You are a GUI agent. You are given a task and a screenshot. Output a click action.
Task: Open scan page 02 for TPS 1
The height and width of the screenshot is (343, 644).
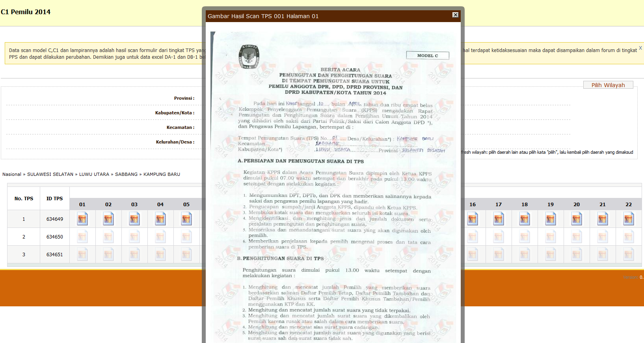pyautogui.click(x=108, y=219)
